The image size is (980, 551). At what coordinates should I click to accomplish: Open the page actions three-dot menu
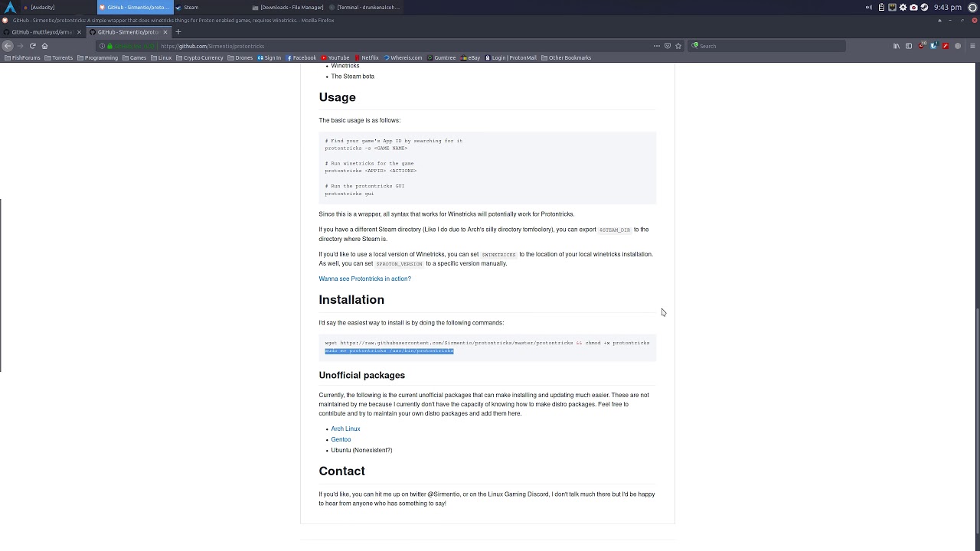(656, 46)
